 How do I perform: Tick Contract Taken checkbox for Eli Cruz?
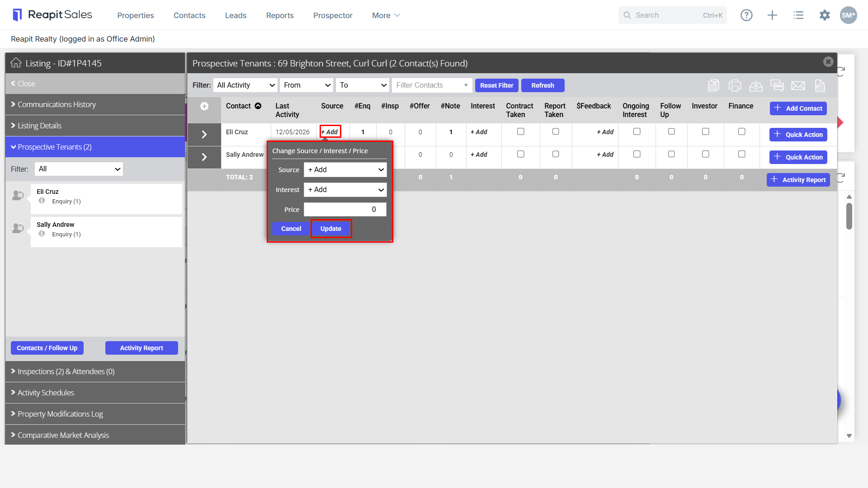coord(521,131)
